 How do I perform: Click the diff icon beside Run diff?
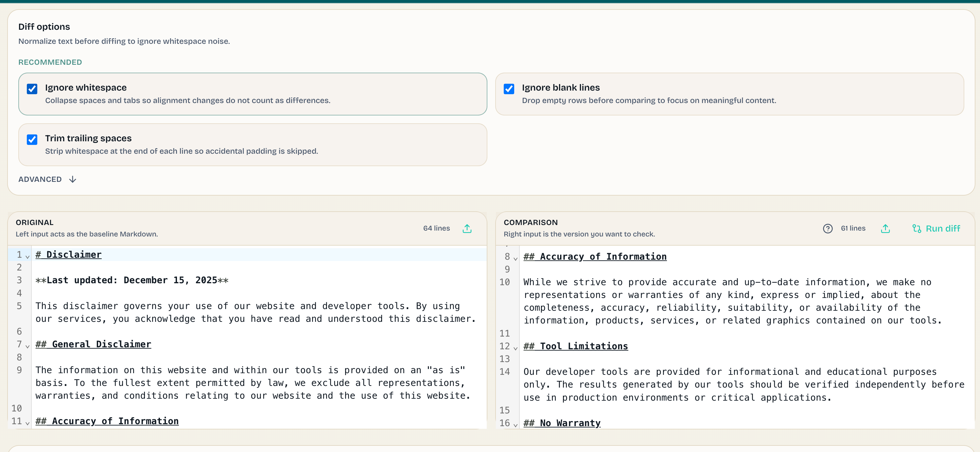(917, 228)
